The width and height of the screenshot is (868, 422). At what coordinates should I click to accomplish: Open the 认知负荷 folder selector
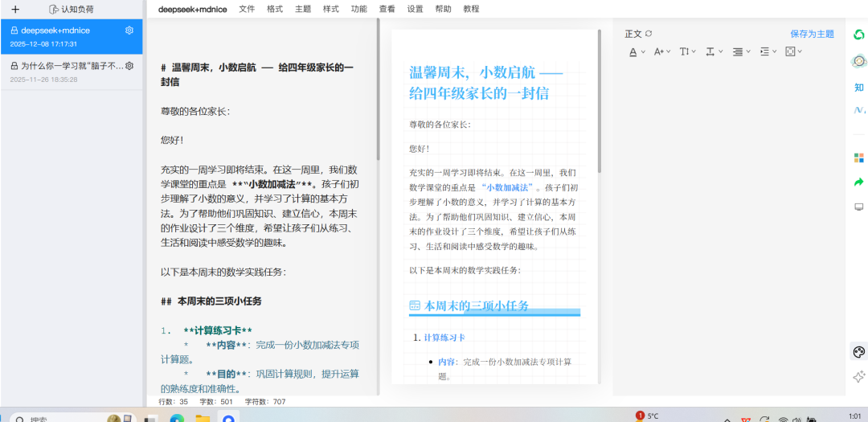tap(70, 9)
